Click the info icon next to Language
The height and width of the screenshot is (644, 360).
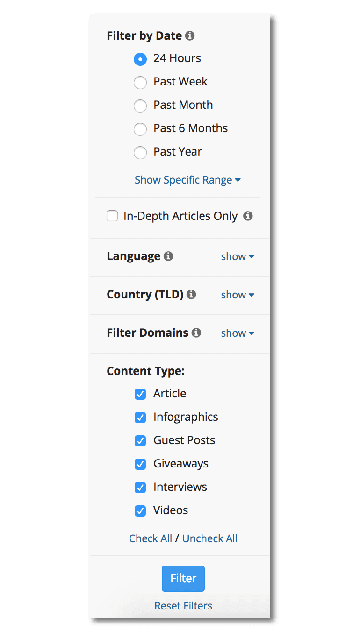tap(169, 256)
